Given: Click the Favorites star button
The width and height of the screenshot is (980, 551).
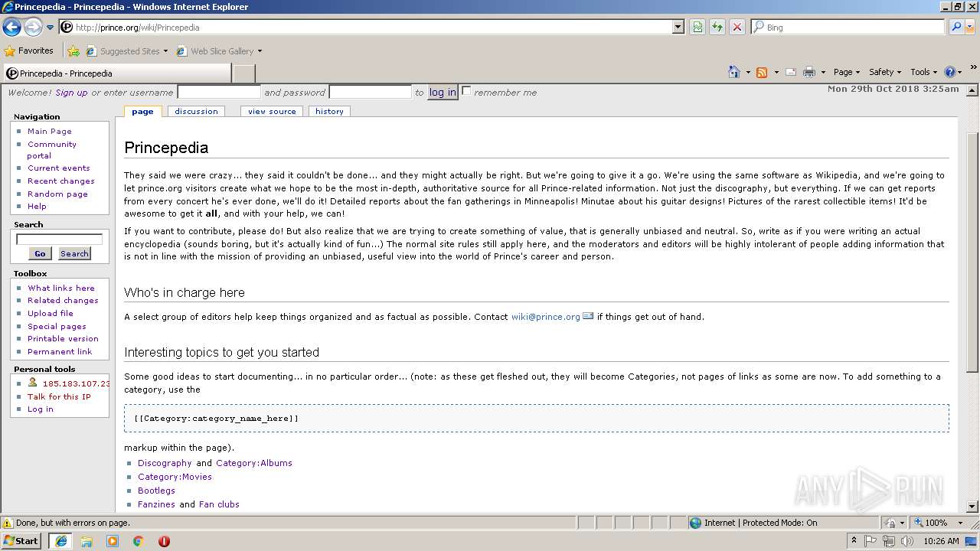Looking at the screenshot, I should click(x=29, y=51).
